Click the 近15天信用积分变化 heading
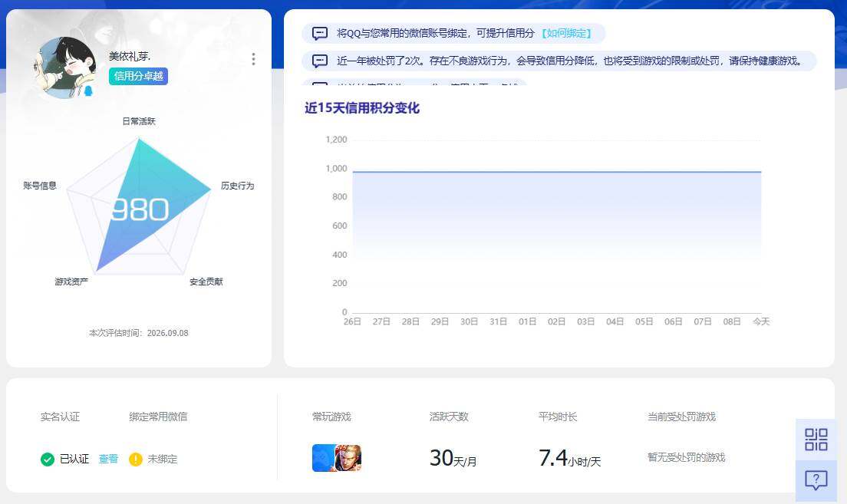Image resolution: width=847 pixels, height=504 pixels. click(x=362, y=108)
